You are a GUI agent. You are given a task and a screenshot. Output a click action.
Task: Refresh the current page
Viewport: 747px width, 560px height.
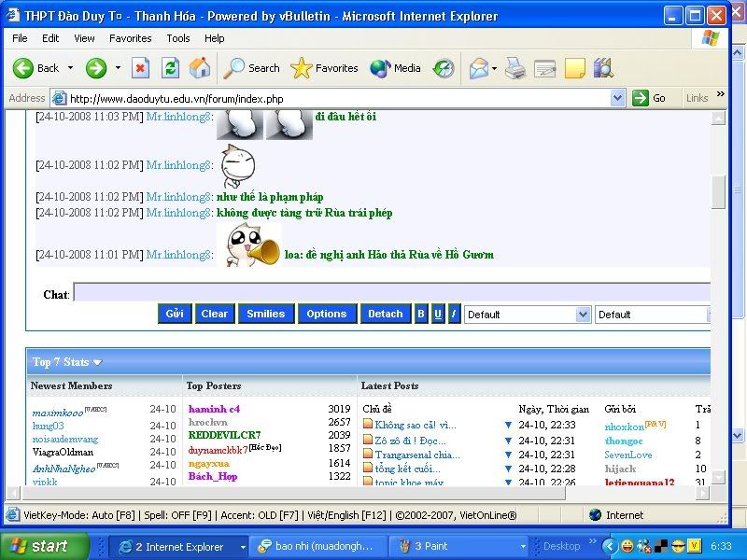170,68
